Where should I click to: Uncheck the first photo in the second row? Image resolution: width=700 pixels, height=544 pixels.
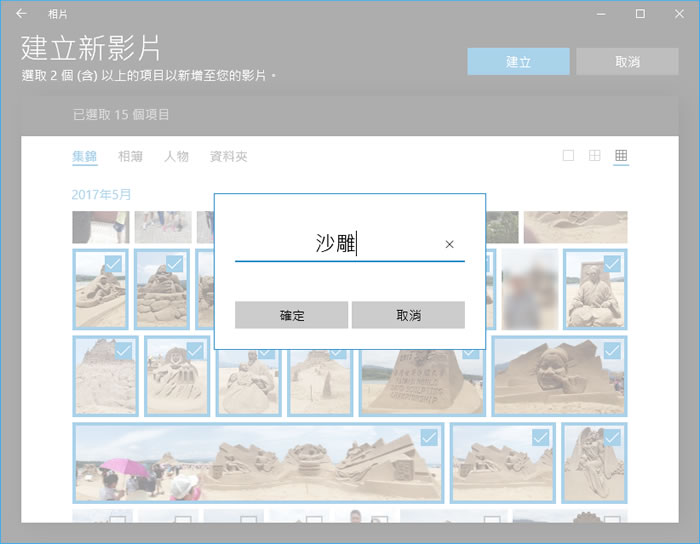coord(100,289)
